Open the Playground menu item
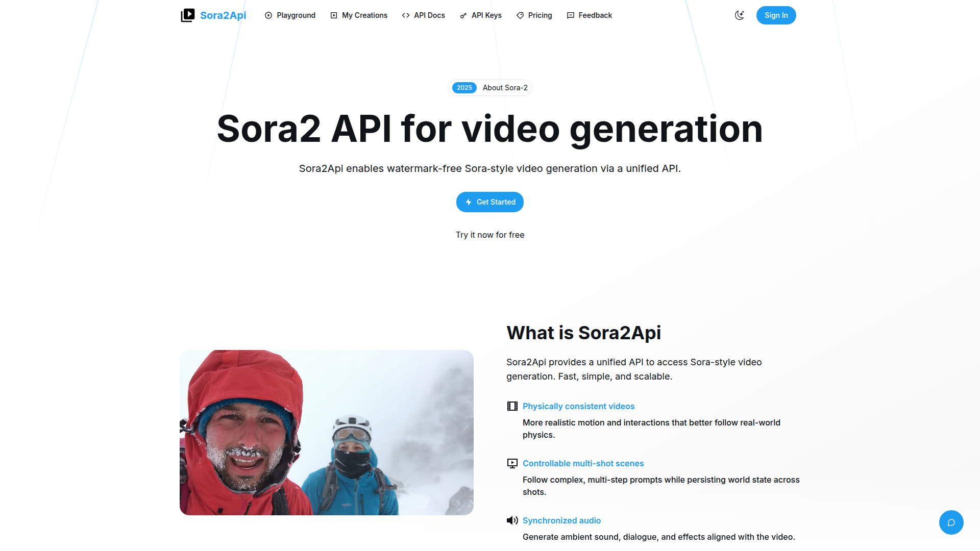Viewport: 980px width, 551px height. (290, 15)
